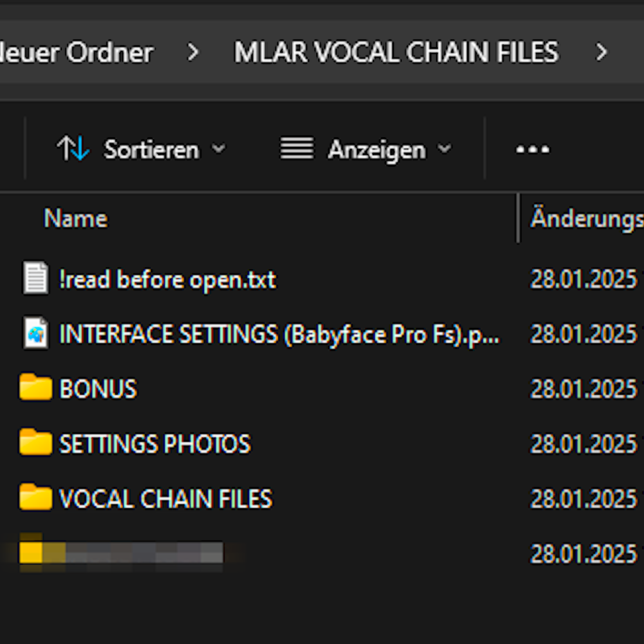This screenshot has height=644, width=644.
Task: Click the Sortieren up-down arrows icon
Action: pos(73,149)
